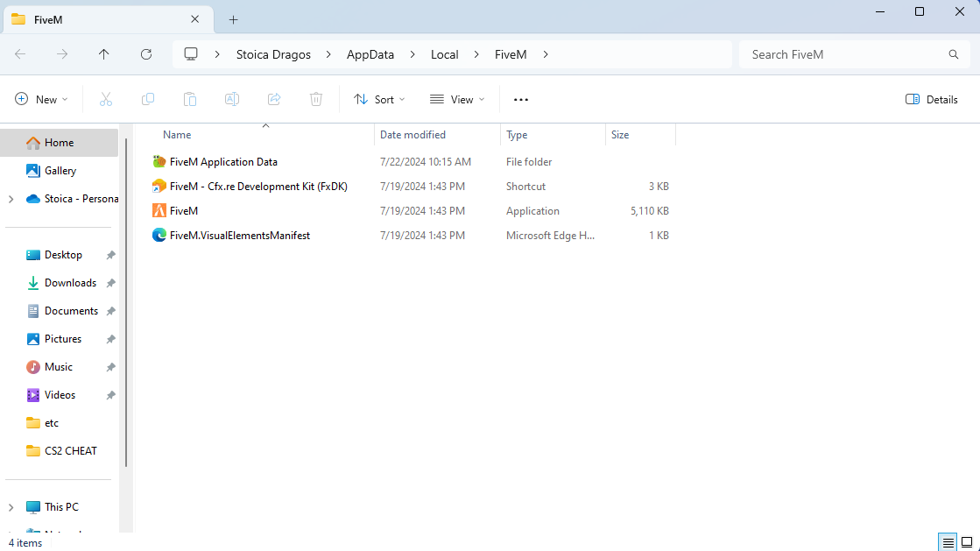
Task: Open the View dropdown
Action: click(456, 99)
